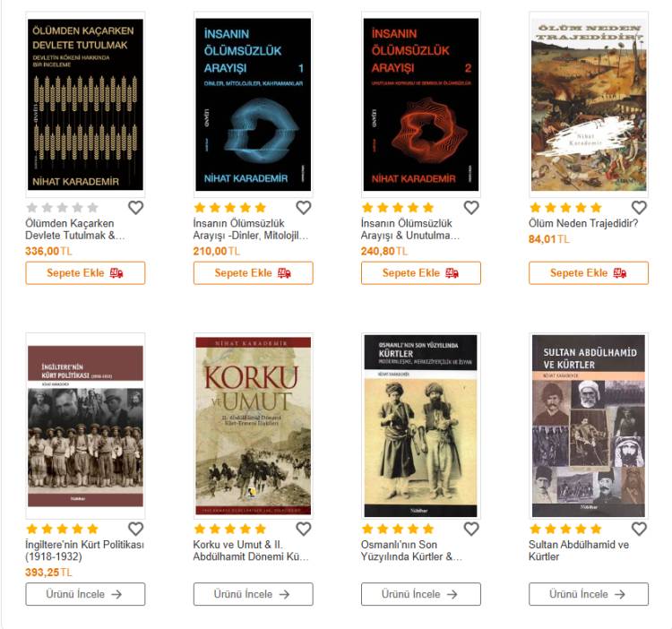Click heart icon for İngiltere'nin Kürt Politikası
This screenshot has height=629, width=672.
136,530
